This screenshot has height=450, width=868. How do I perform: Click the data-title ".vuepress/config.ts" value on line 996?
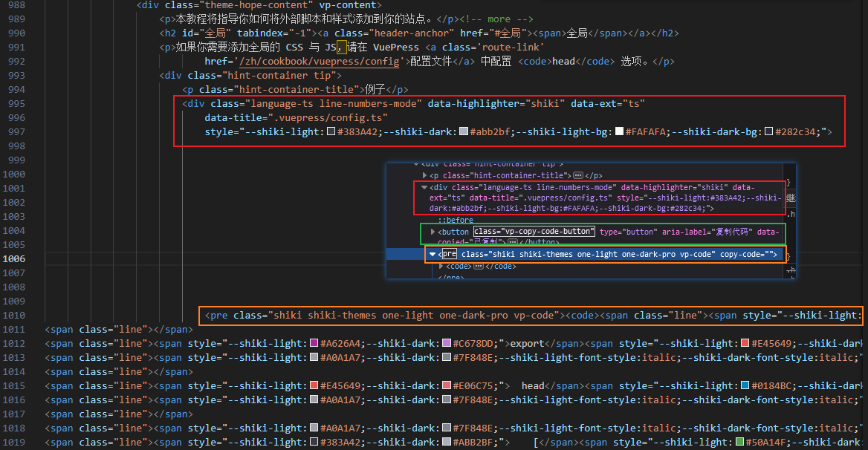(x=328, y=118)
